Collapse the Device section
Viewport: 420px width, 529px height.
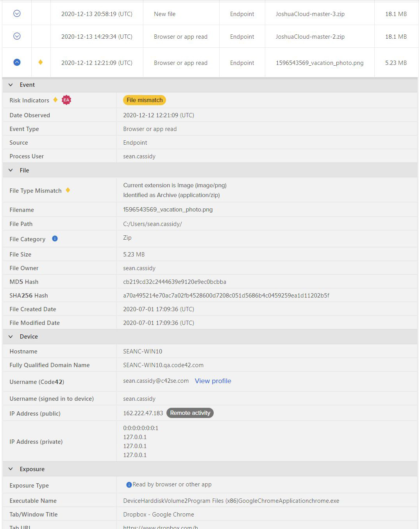coord(11,337)
